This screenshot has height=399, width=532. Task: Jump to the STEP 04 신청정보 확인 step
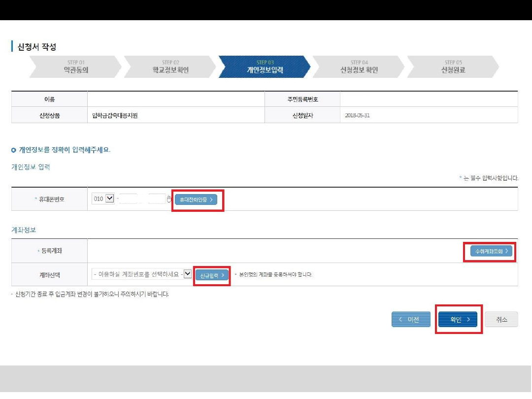tap(359, 67)
